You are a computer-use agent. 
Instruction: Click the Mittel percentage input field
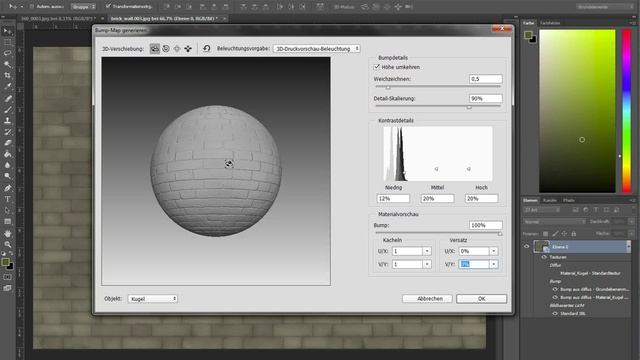pyautogui.click(x=437, y=198)
